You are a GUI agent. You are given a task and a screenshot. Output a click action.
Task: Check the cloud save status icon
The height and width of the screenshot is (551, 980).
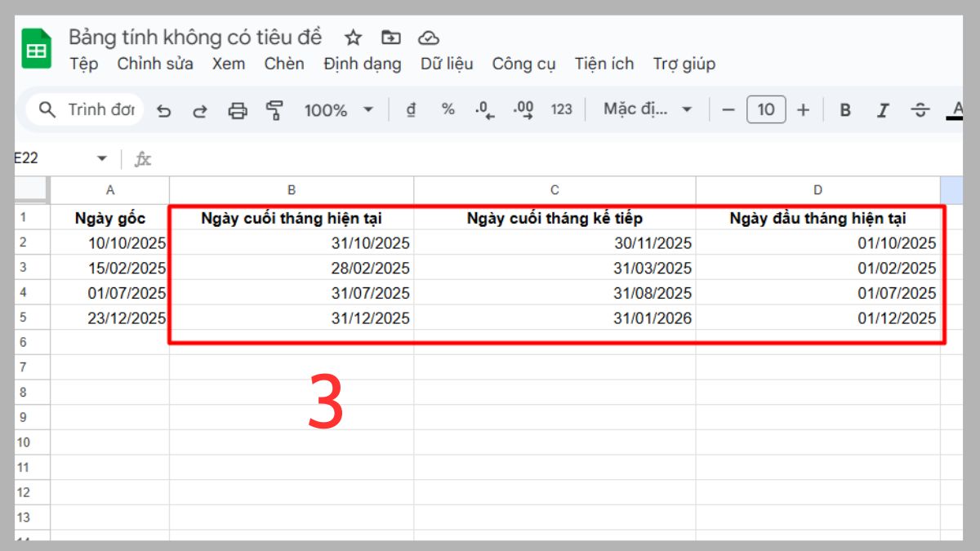429,38
